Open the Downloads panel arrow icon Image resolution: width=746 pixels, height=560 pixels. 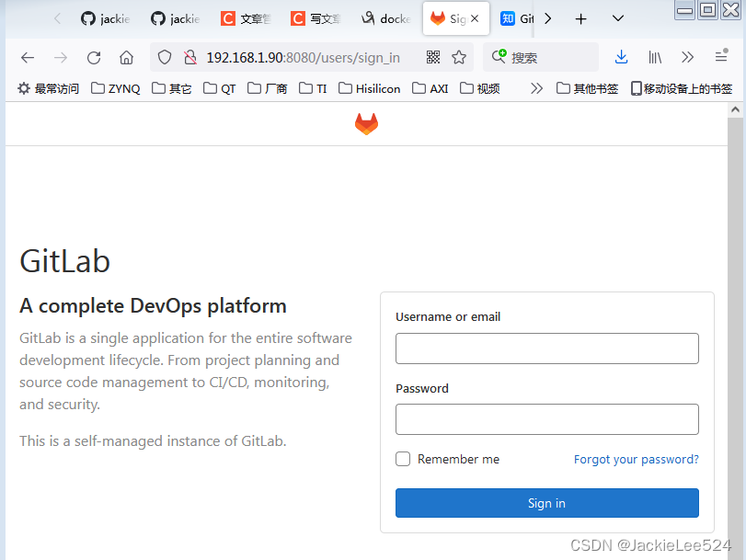[x=621, y=57]
